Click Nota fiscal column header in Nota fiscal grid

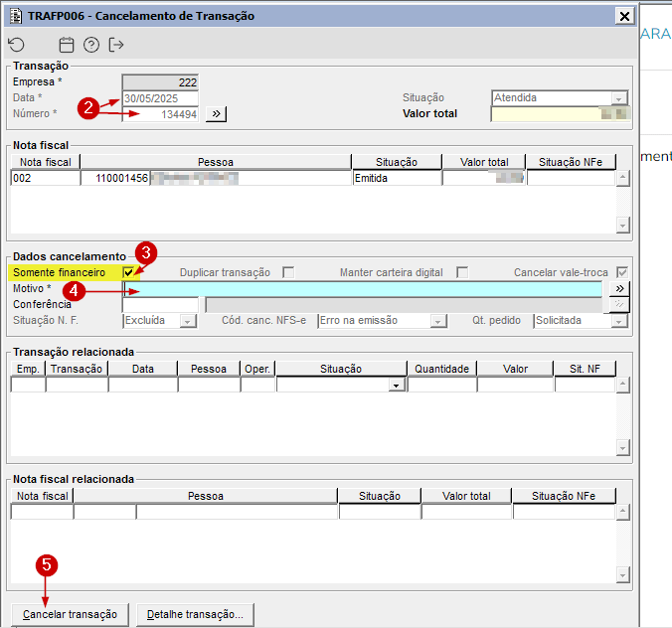pos(46,162)
